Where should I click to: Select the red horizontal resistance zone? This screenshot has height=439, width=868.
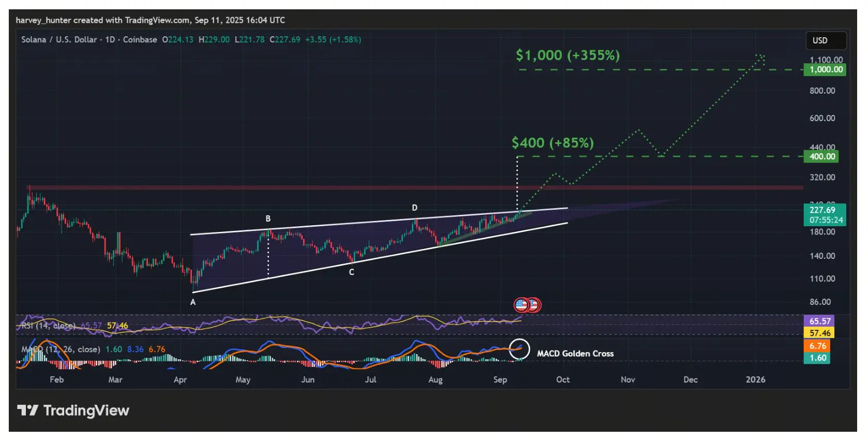(x=414, y=187)
